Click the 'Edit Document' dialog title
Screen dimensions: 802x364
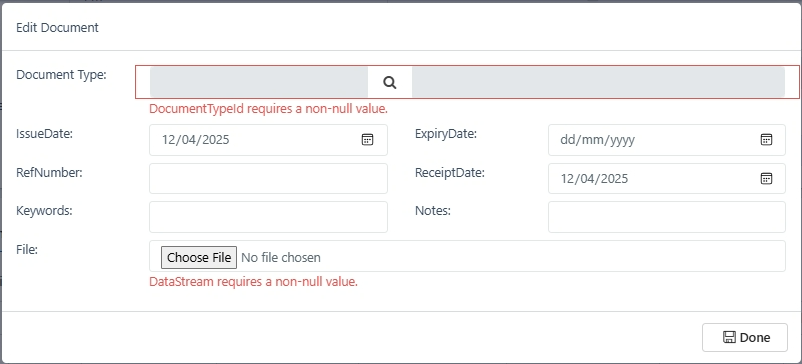(57, 28)
